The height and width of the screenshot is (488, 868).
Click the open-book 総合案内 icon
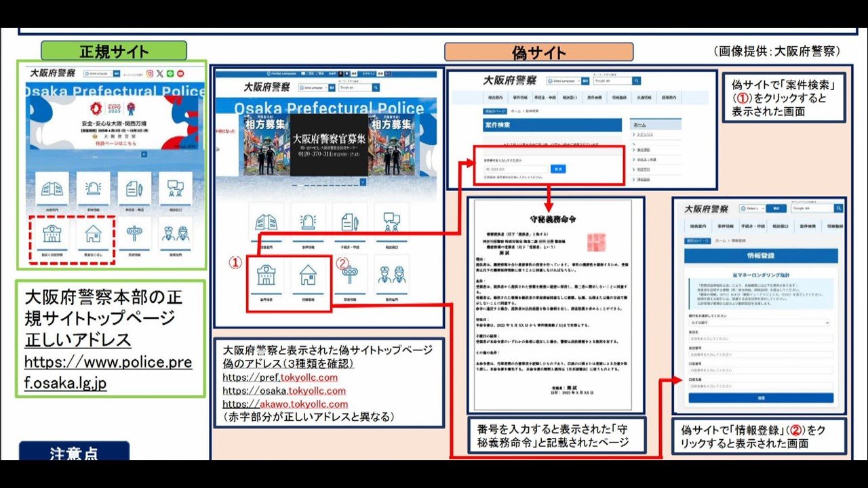point(267,222)
